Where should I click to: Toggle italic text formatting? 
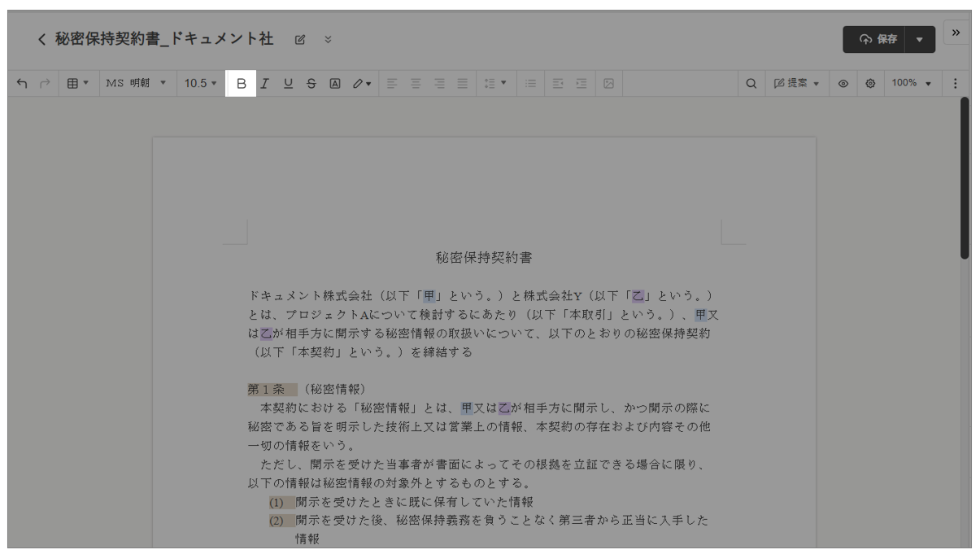(264, 83)
